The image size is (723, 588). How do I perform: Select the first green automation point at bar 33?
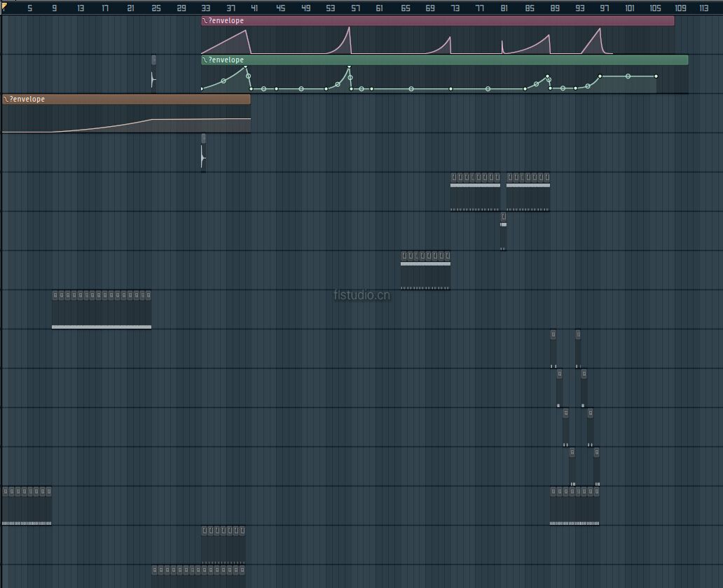202,89
